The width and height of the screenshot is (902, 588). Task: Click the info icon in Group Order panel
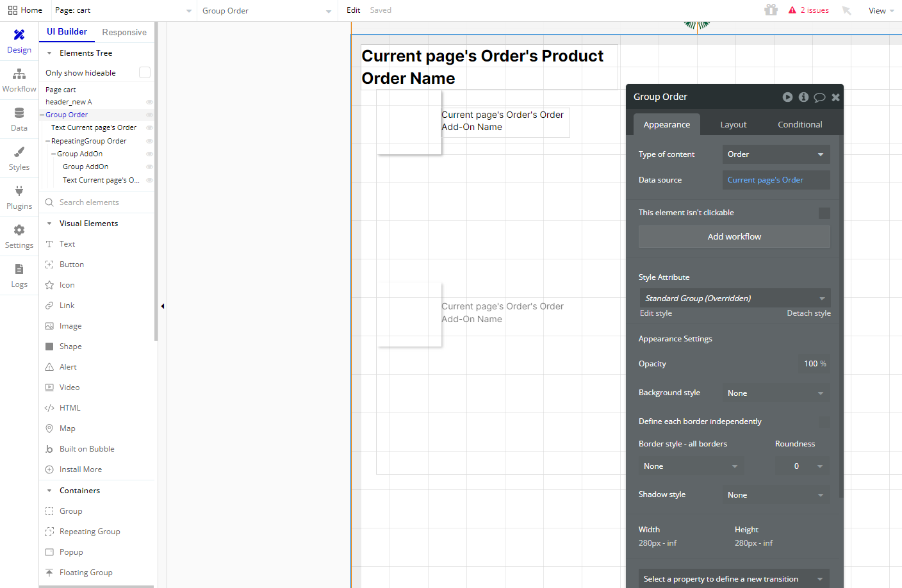tap(803, 97)
